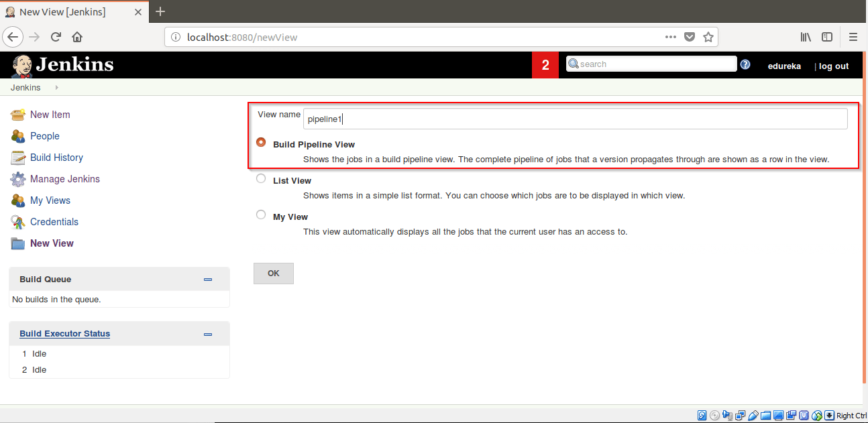Click VirtualBox recording status icon
868x423 pixels.
pyautogui.click(x=791, y=416)
